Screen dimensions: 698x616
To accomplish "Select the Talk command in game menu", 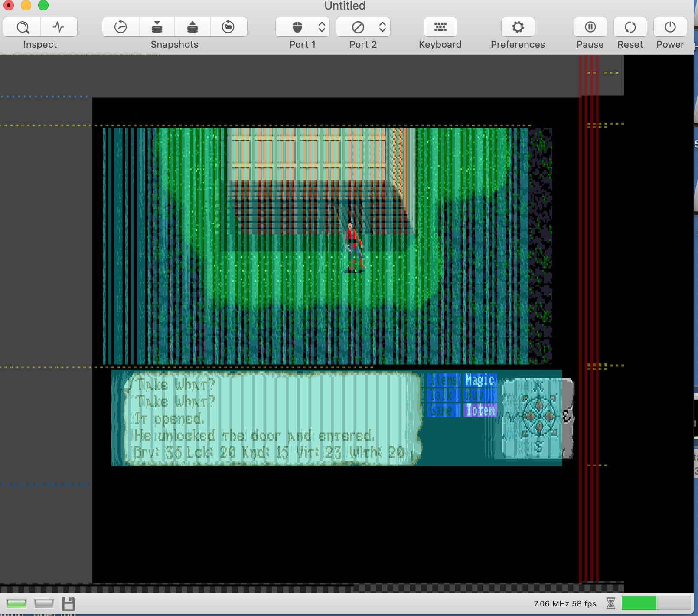I will (x=444, y=395).
